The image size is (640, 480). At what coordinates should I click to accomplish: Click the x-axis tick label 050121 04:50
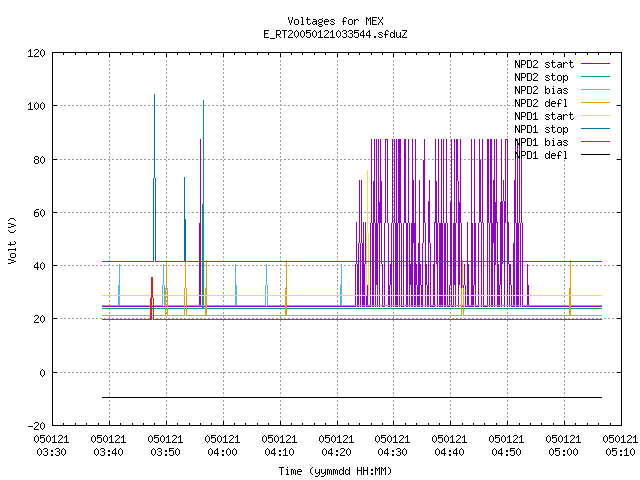point(507,446)
